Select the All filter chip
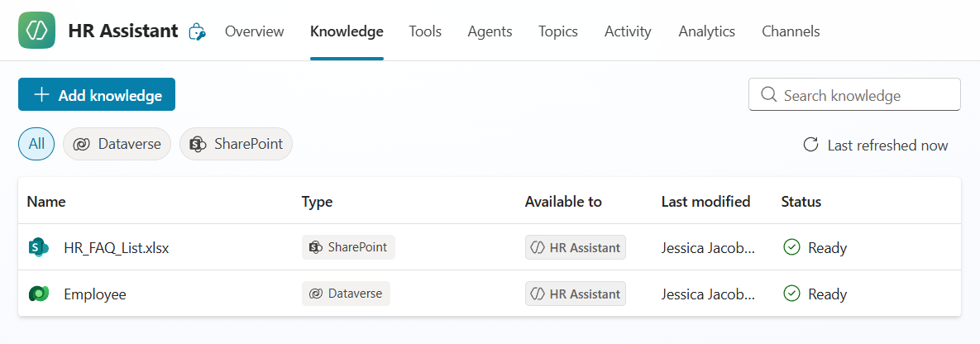980x344 pixels. [37, 144]
